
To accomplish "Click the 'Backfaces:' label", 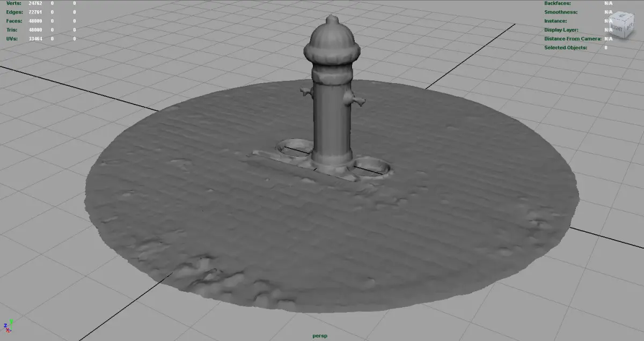I will coord(558,3).
